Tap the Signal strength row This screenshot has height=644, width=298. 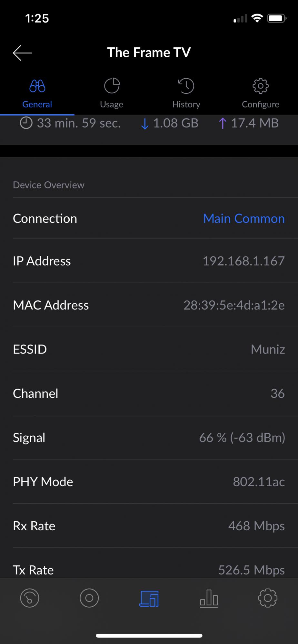click(x=149, y=438)
